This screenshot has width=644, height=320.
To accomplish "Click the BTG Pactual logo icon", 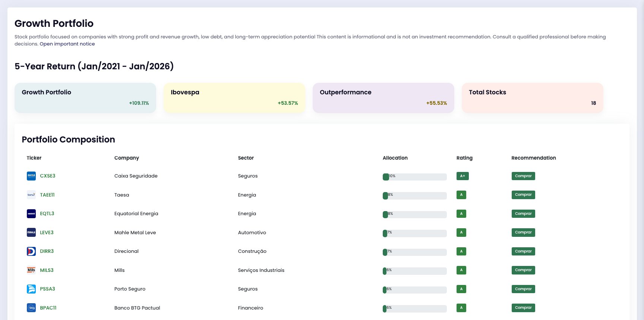I will [x=31, y=308].
